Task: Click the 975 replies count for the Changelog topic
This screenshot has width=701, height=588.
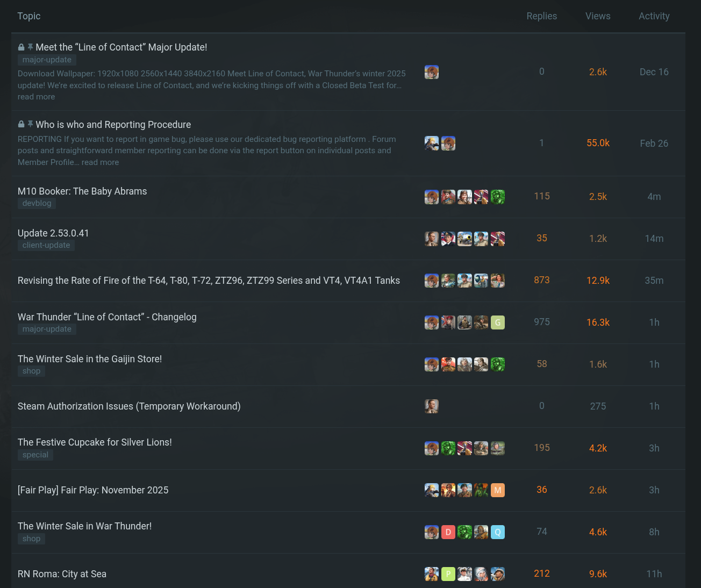Action: pos(542,322)
